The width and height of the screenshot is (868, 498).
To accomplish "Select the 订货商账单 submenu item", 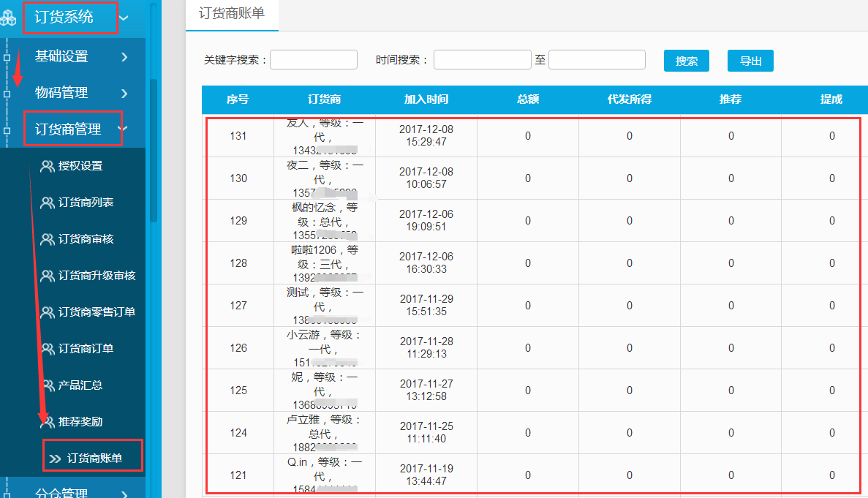I will tap(94, 459).
